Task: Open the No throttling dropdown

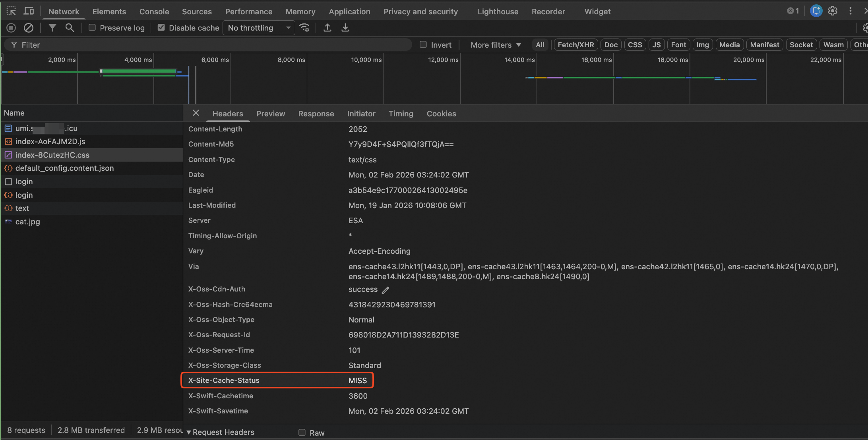Action: [x=259, y=28]
